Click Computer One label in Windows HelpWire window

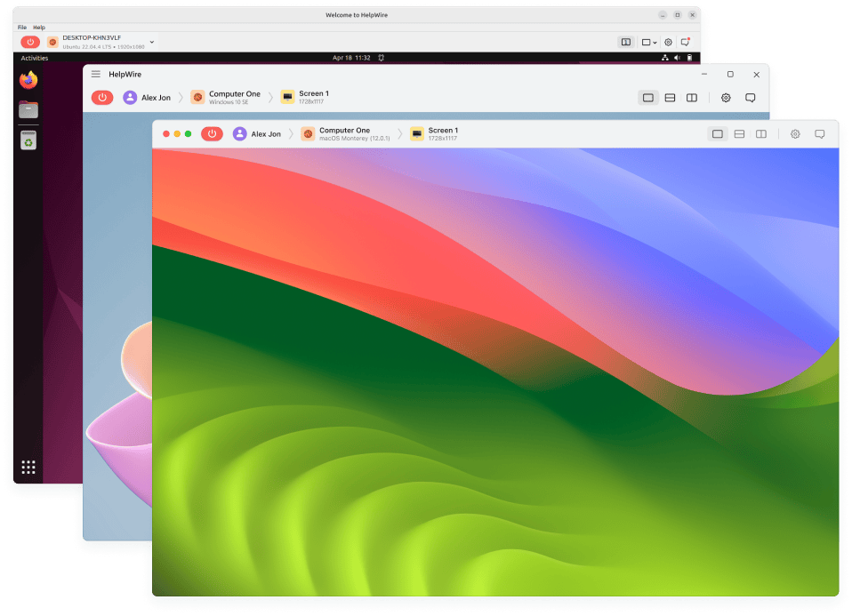pos(235,94)
